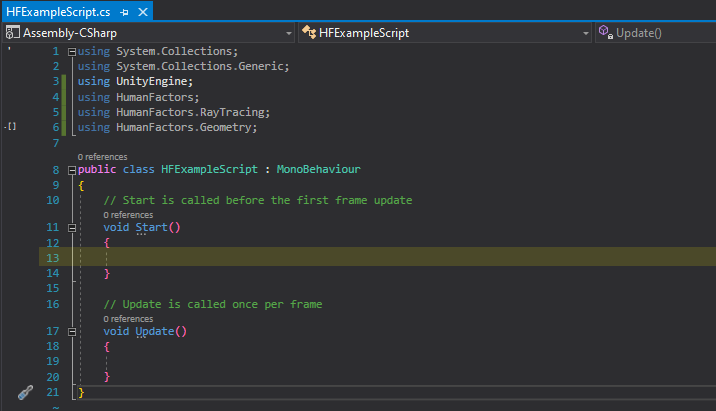
Task: Click the 'void' keyword on line 17
Action: click(x=116, y=332)
